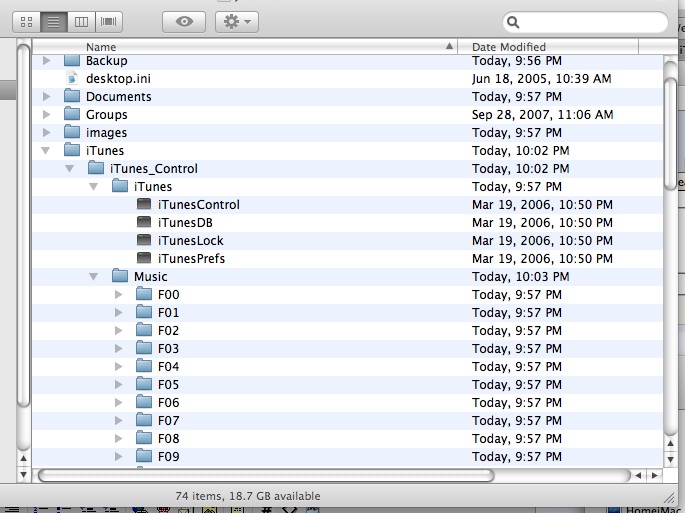Select the iTunesDB file icon
Screen dimensions: 685x513
[x=144, y=222]
